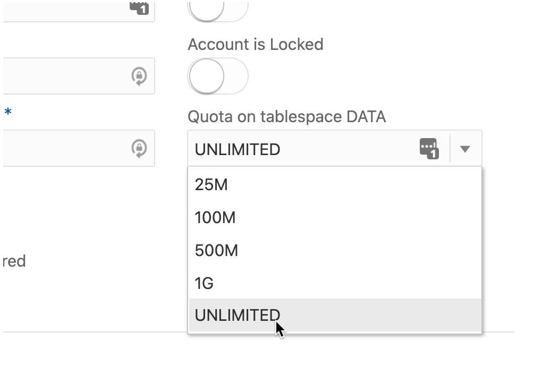Collapse the Quota list with the arrow button
The width and height of the screenshot is (559, 392).
click(x=465, y=149)
